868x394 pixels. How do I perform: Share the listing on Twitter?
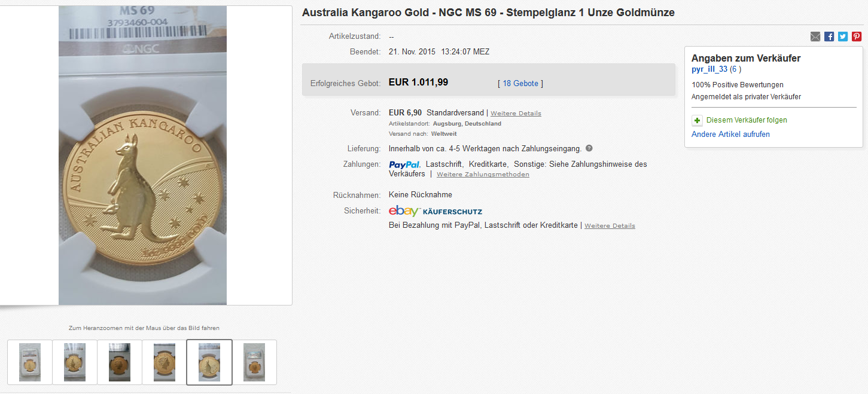(843, 36)
